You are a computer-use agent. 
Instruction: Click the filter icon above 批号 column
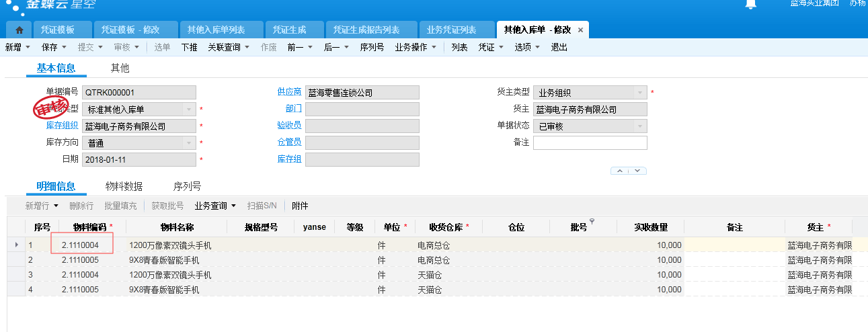click(592, 221)
